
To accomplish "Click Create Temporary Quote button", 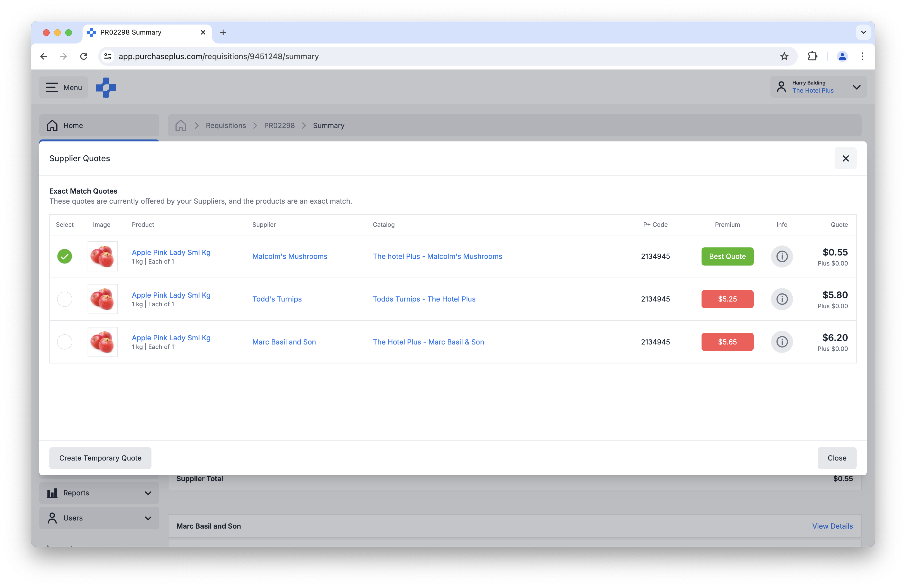I will [x=100, y=458].
